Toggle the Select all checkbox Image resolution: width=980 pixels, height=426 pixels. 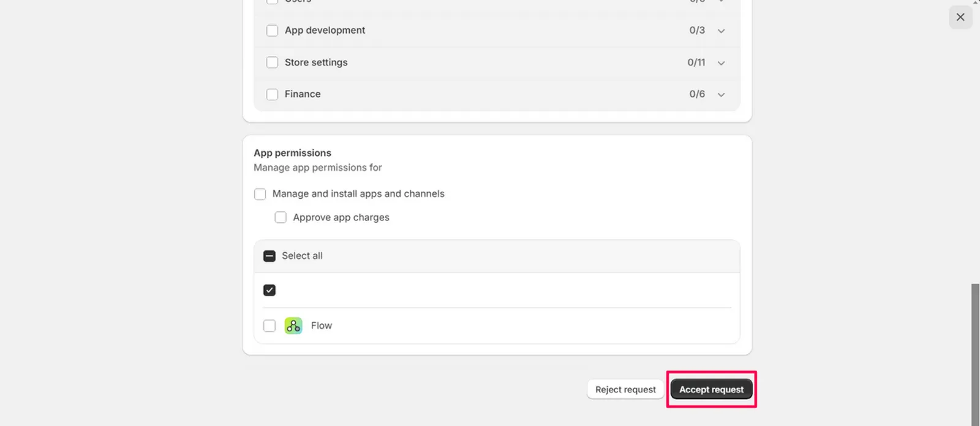[x=269, y=256]
